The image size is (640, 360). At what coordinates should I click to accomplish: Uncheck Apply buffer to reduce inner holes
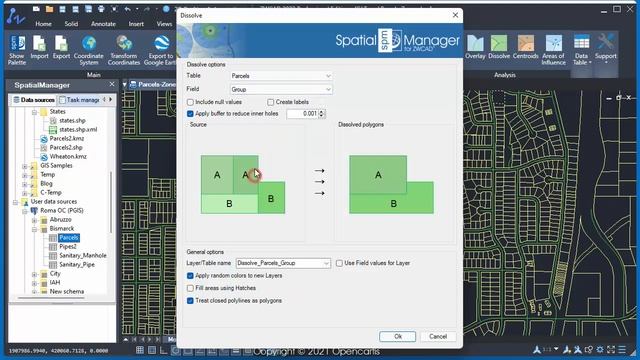tap(190, 113)
